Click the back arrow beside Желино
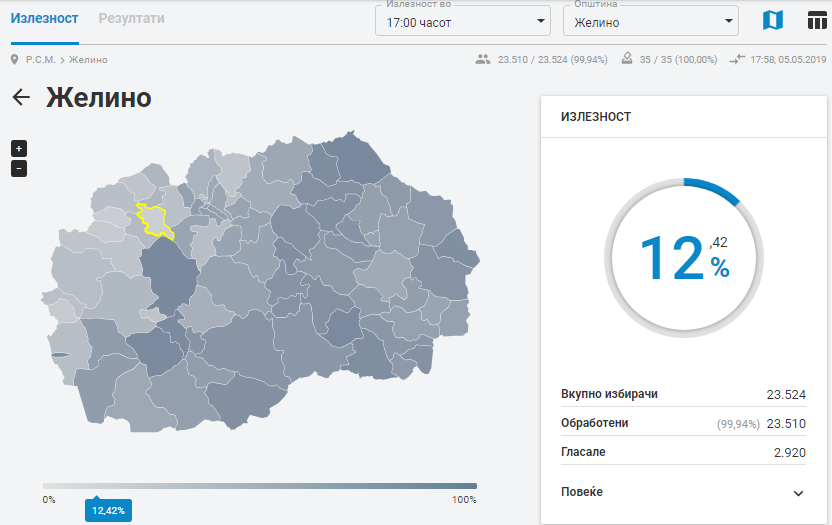 pos(21,97)
